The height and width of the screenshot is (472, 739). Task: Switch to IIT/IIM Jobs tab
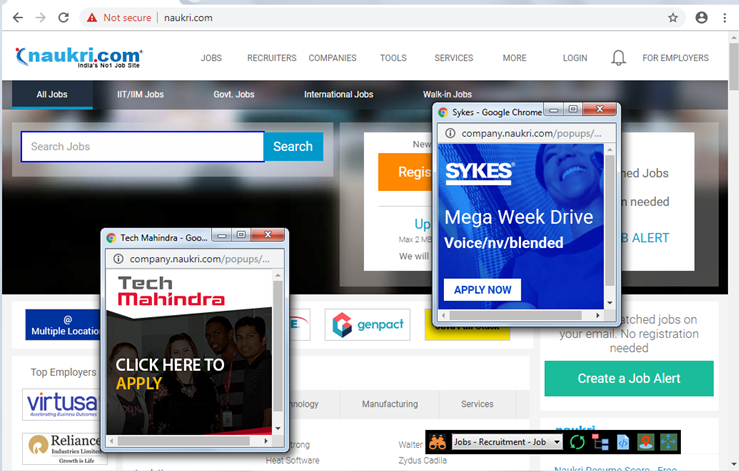pos(140,94)
